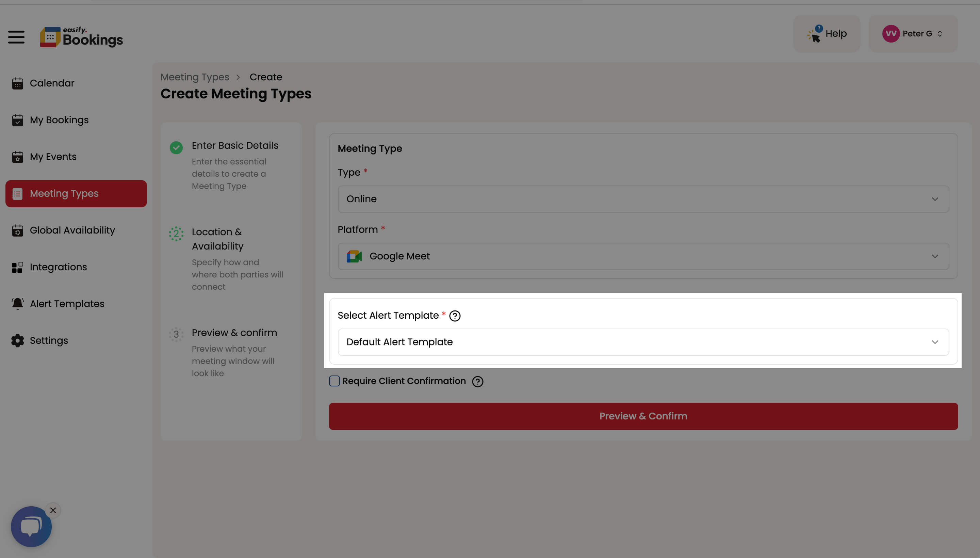This screenshot has width=980, height=558.
Task: Expand the Type dropdown showing Online
Action: tap(643, 199)
